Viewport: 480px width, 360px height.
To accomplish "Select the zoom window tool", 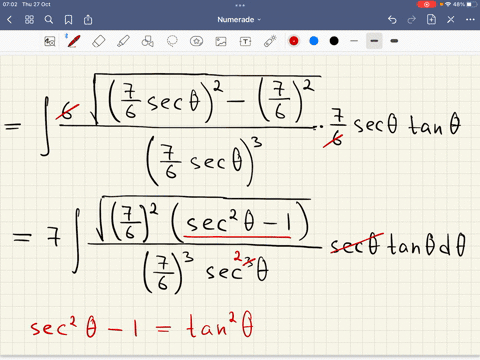I will 50,41.
